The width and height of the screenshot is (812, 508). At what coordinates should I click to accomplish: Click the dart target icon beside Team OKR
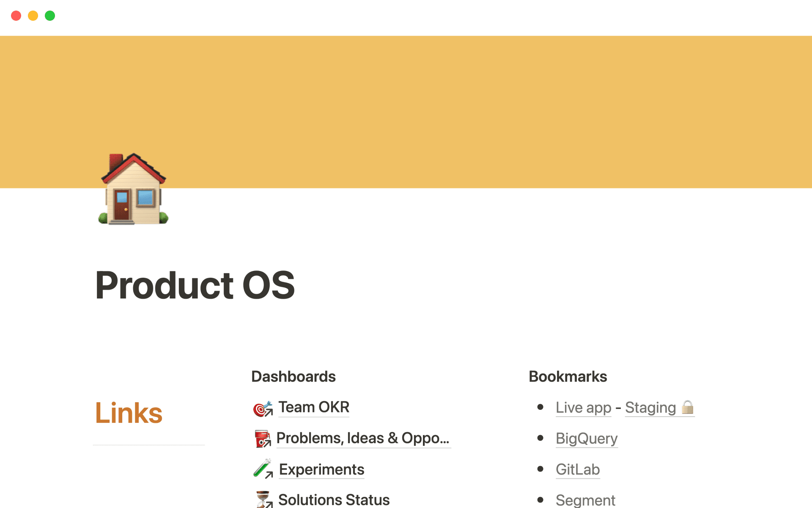(263, 408)
